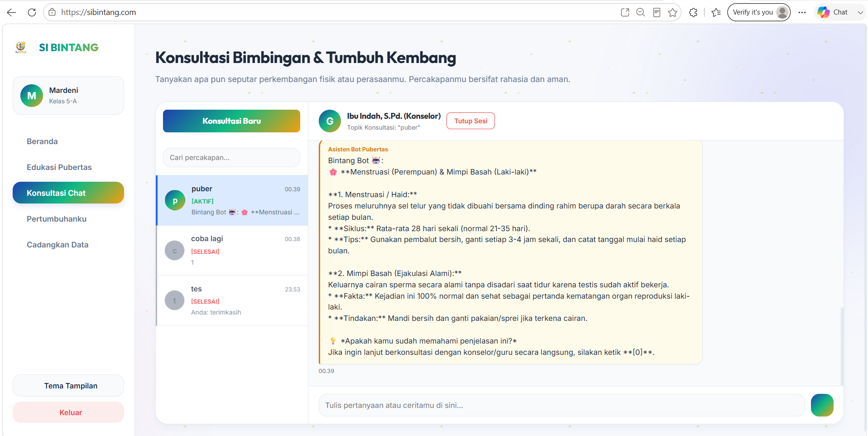
Task: Focus the Tulis pertanyaan message input
Action: (x=561, y=405)
